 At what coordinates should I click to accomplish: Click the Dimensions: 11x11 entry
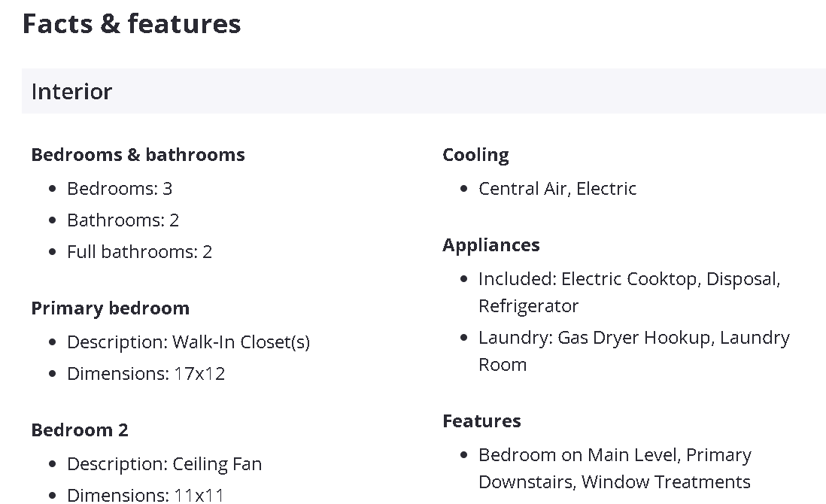point(145,495)
